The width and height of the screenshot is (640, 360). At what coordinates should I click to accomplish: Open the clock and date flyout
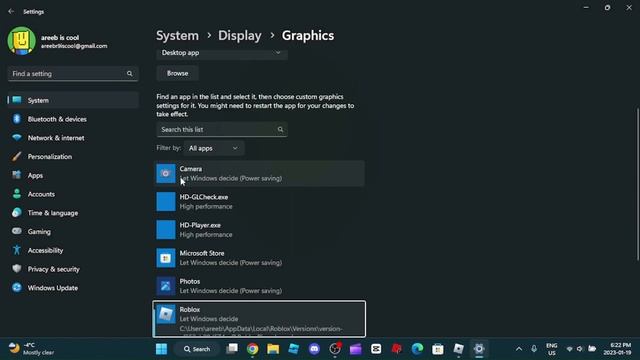tap(617, 349)
